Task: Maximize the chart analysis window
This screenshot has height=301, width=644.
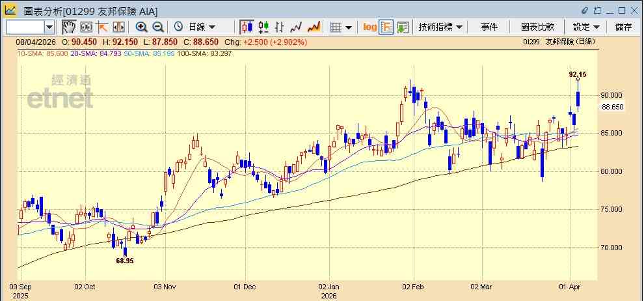Action: click(622, 10)
